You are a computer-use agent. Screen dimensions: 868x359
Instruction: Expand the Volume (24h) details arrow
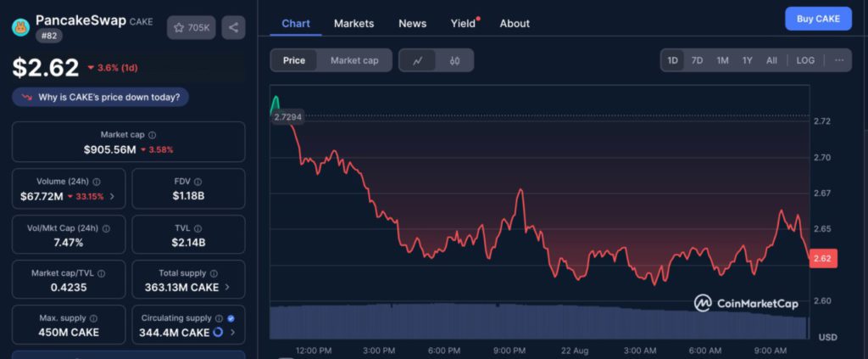pos(113,197)
